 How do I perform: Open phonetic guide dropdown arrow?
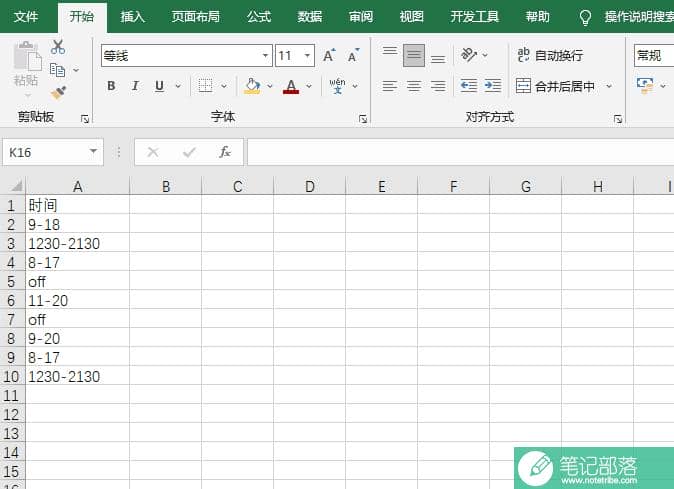355,86
